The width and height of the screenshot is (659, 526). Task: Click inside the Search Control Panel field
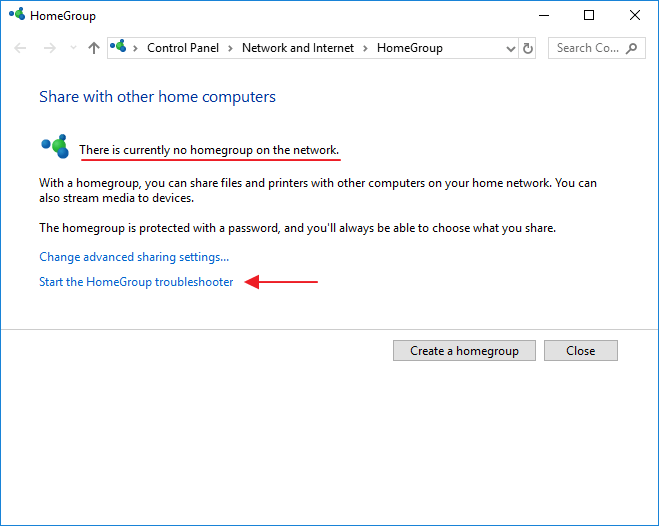588,48
